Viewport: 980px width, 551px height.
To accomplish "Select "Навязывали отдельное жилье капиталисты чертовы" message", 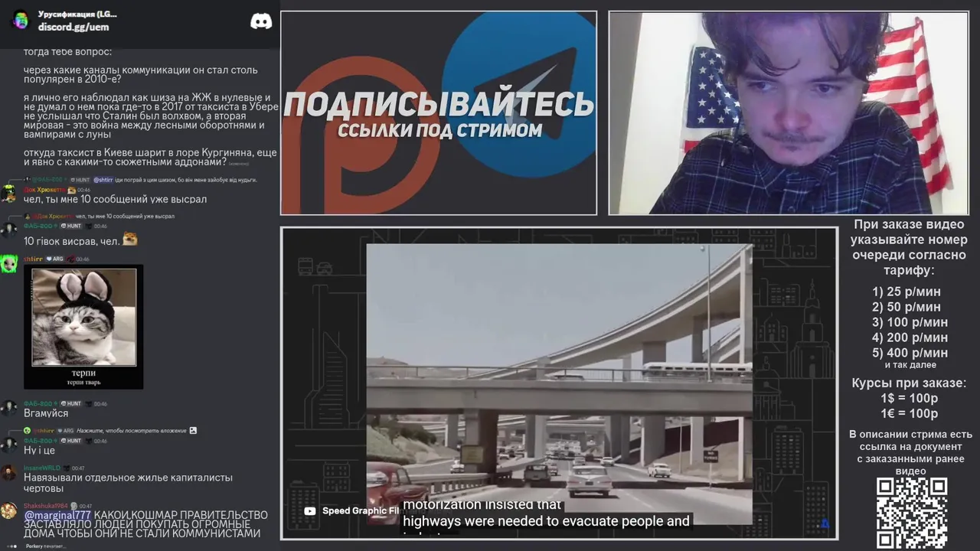I will click(x=128, y=483).
